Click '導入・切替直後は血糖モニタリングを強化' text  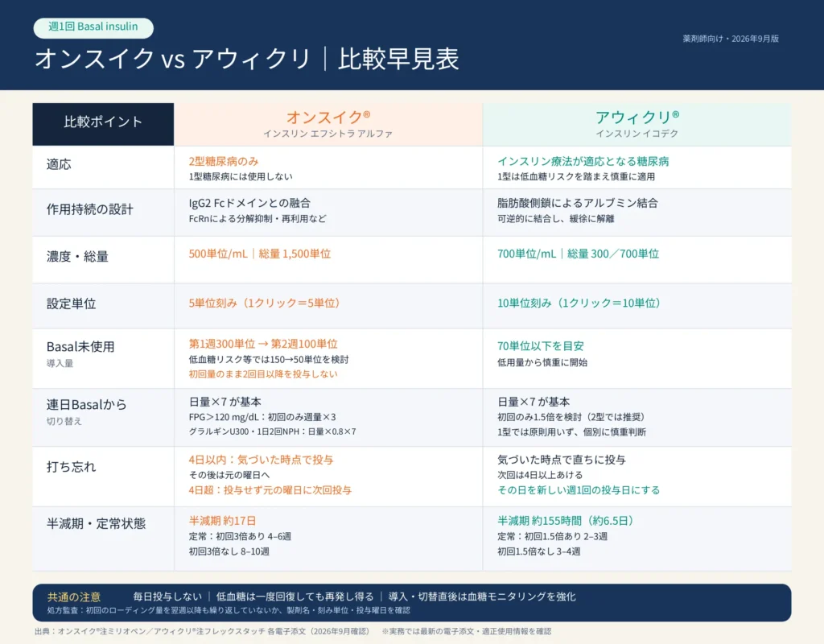click(x=483, y=597)
